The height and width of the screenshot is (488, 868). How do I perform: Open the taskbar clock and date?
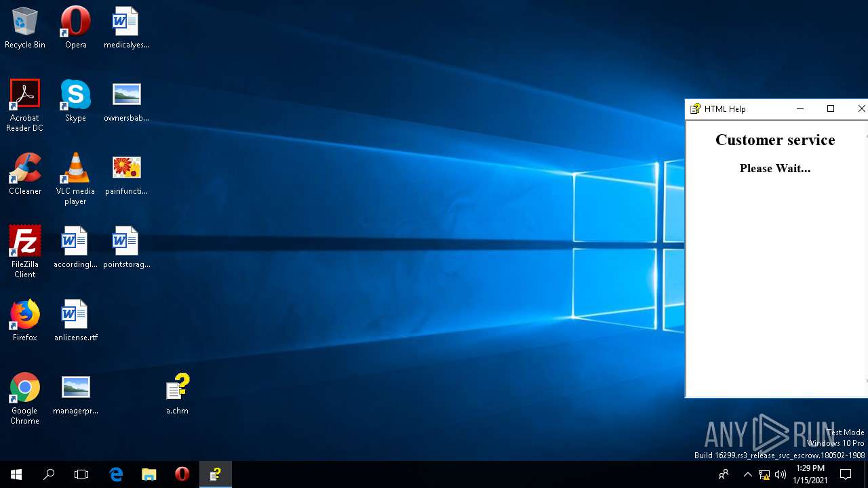tap(810, 474)
